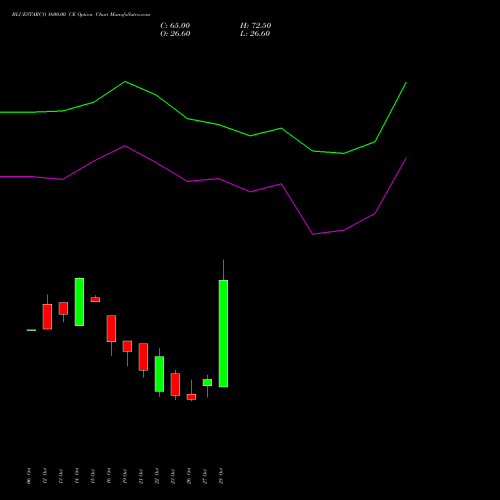Click the red candlestick above 23 Oct
Screen dimensions: 500x500
click(175, 384)
